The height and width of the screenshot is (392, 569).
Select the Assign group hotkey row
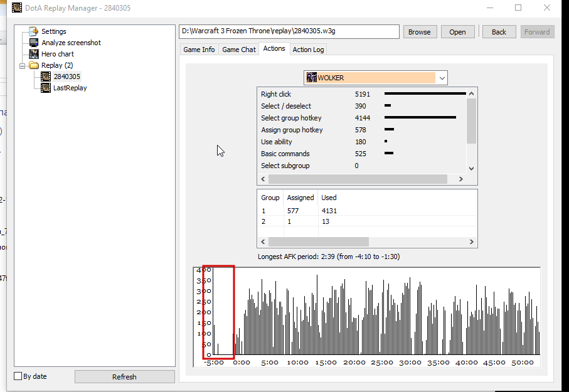pyautogui.click(x=362, y=130)
